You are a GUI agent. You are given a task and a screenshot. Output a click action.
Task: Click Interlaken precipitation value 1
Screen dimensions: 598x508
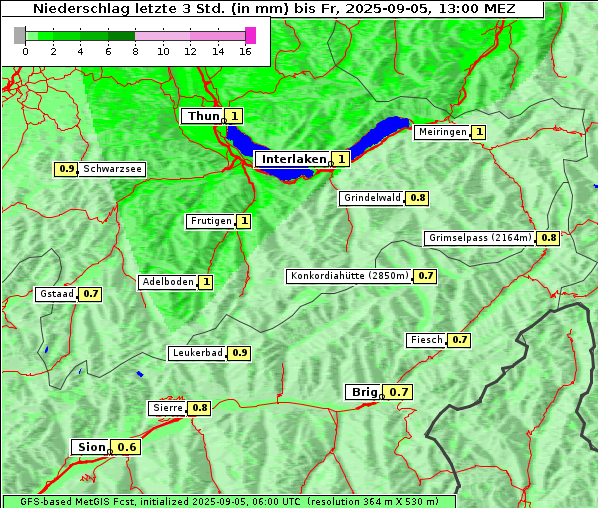coord(341,159)
